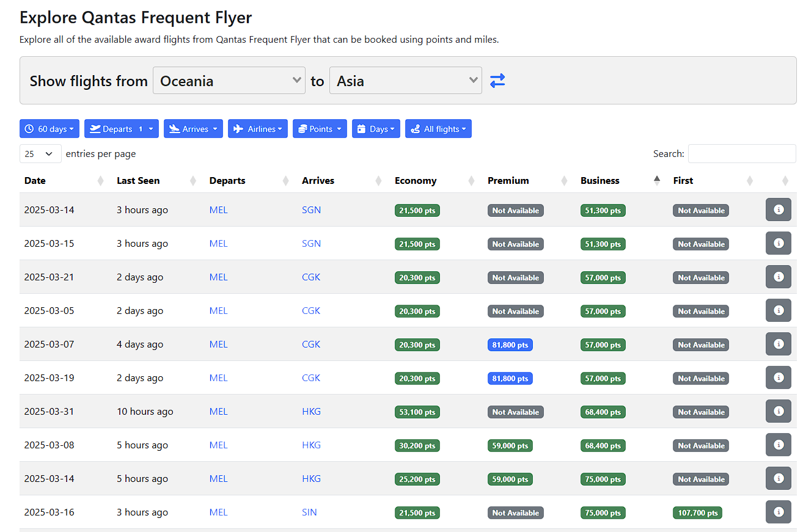Open info for 2025-03-14 MEL to HKG row

click(x=778, y=478)
